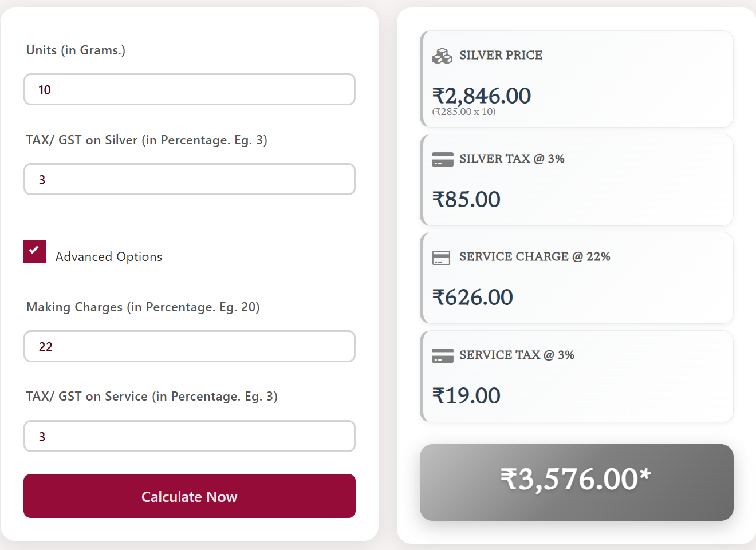The image size is (756, 550).
Task: Select the Service Tax @ 3% card
Action: click(x=577, y=376)
